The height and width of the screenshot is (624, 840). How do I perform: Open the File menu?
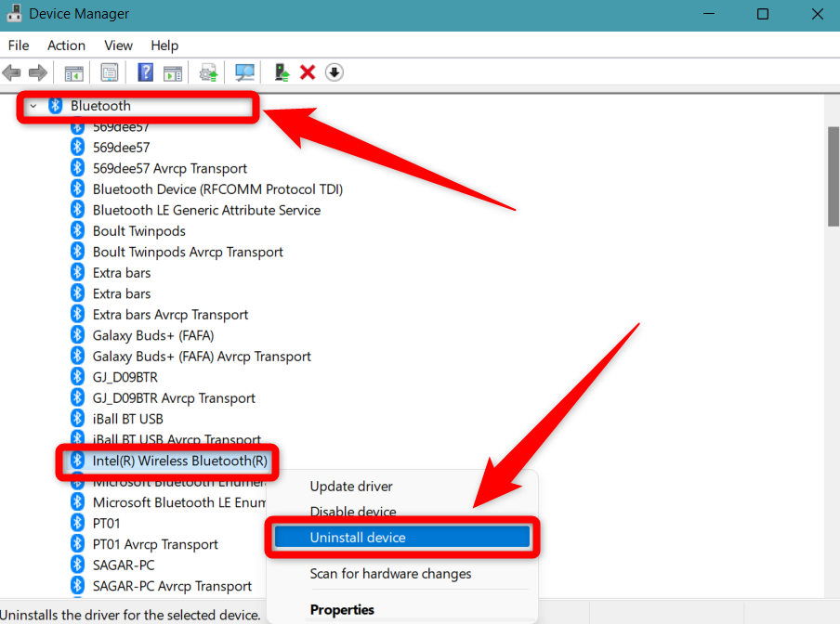coord(19,45)
